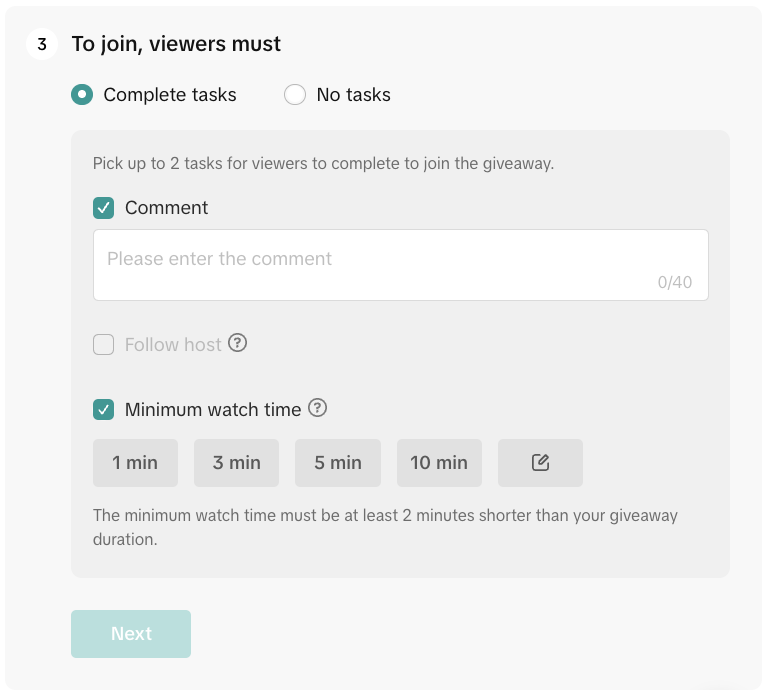Viewport: 768px width, 690px height.
Task: Show the Minimum watch time help icon
Action: tap(317, 408)
